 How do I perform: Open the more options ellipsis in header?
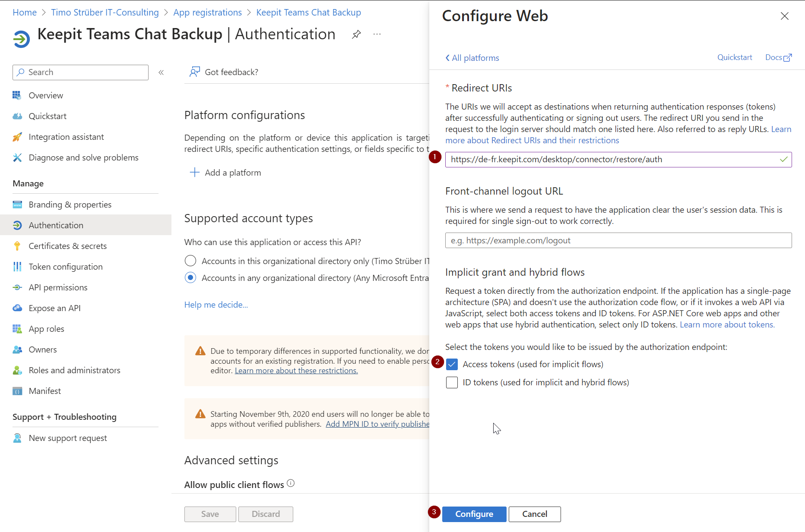[x=377, y=34]
